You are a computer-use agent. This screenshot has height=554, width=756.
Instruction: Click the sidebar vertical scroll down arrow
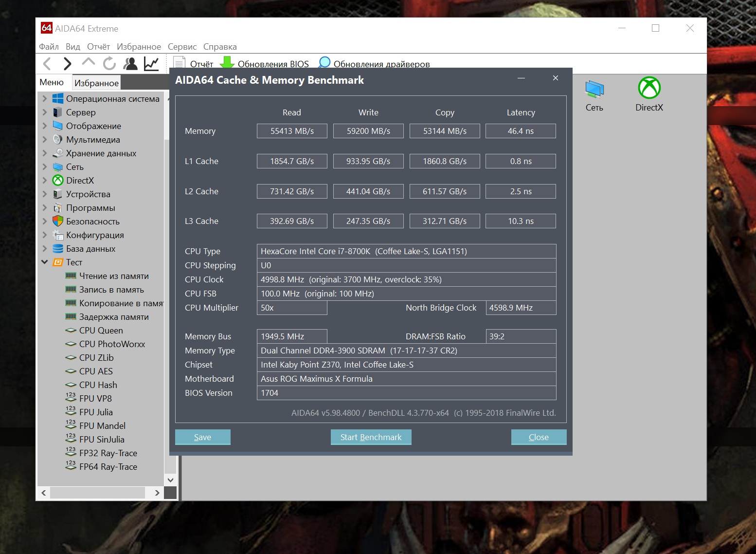170,480
